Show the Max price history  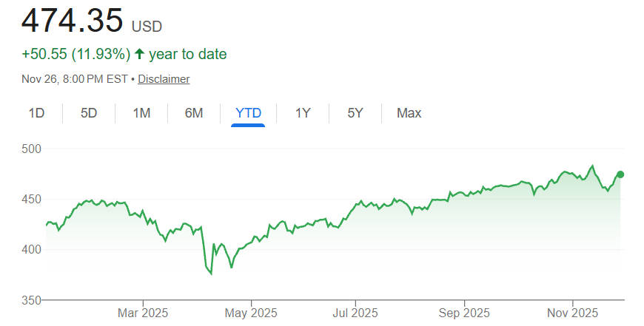pos(409,113)
